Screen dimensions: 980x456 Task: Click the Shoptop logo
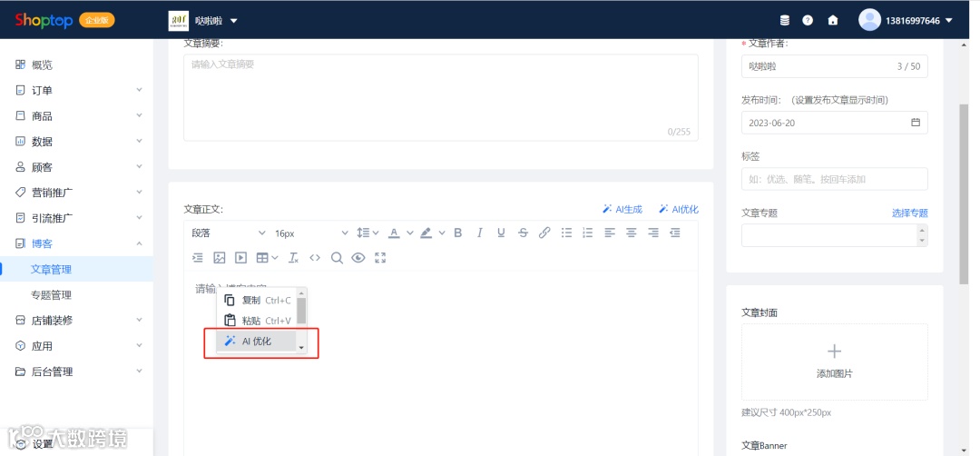point(44,20)
